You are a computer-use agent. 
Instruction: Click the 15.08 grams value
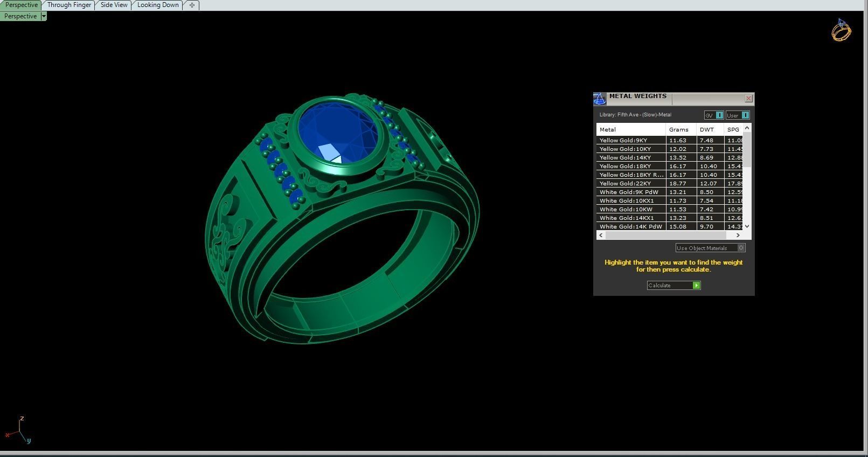coord(677,226)
